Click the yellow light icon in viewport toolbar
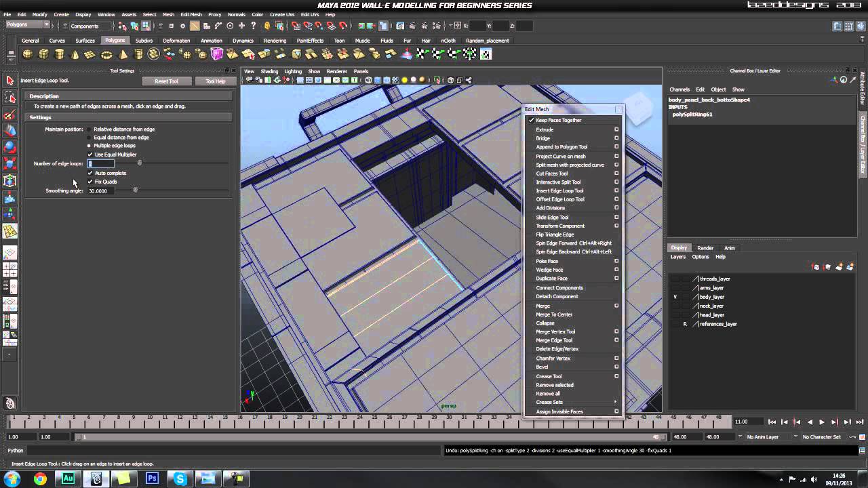The height and width of the screenshot is (488, 868). [x=404, y=80]
